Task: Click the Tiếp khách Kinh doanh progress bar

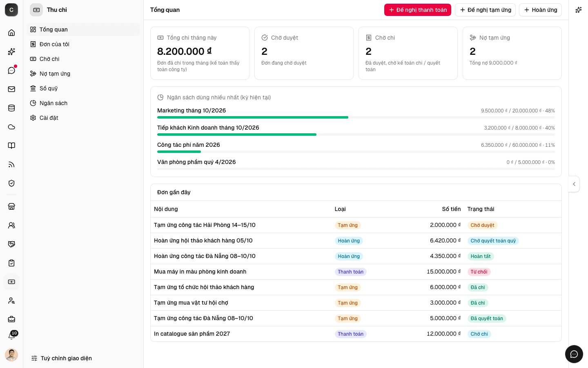Action: pos(356,135)
